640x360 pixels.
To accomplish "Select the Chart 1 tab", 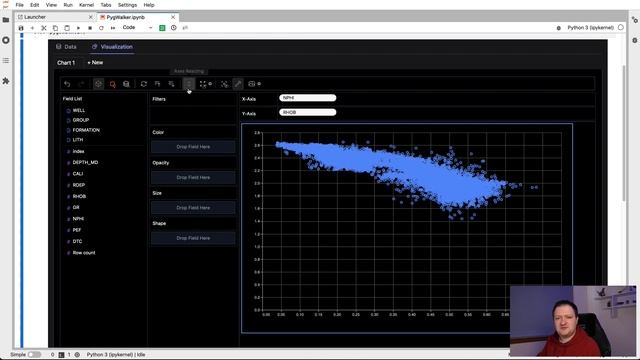I will [66, 63].
